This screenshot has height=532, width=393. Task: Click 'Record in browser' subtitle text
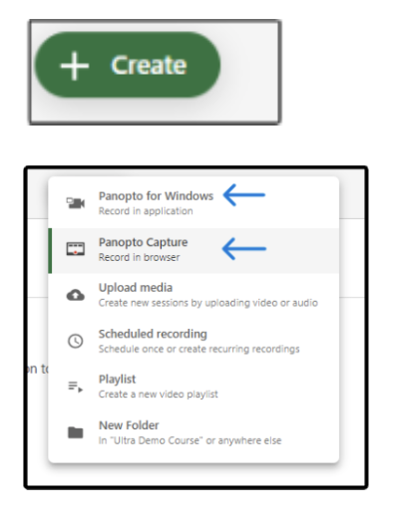click(x=139, y=257)
